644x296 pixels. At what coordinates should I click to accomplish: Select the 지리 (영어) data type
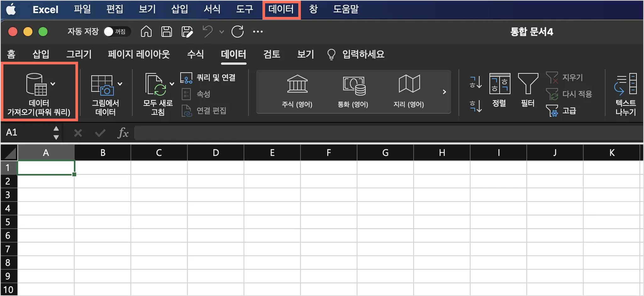coord(409,91)
